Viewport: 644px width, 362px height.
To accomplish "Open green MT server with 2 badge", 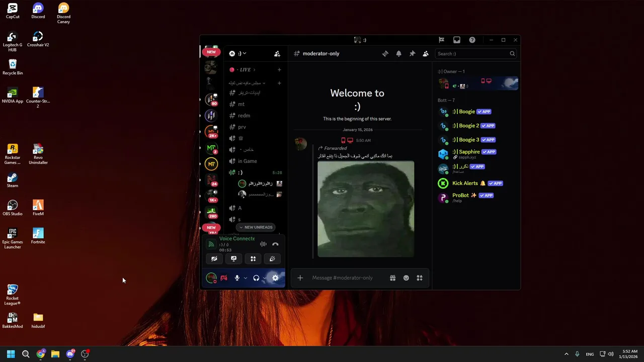I will [211, 148].
